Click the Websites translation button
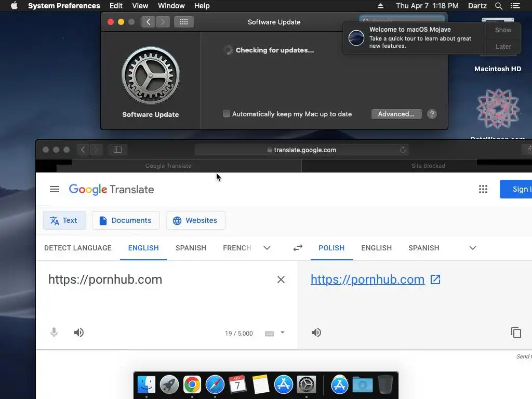Viewport: 532px width, 399px height. [195, 220]
